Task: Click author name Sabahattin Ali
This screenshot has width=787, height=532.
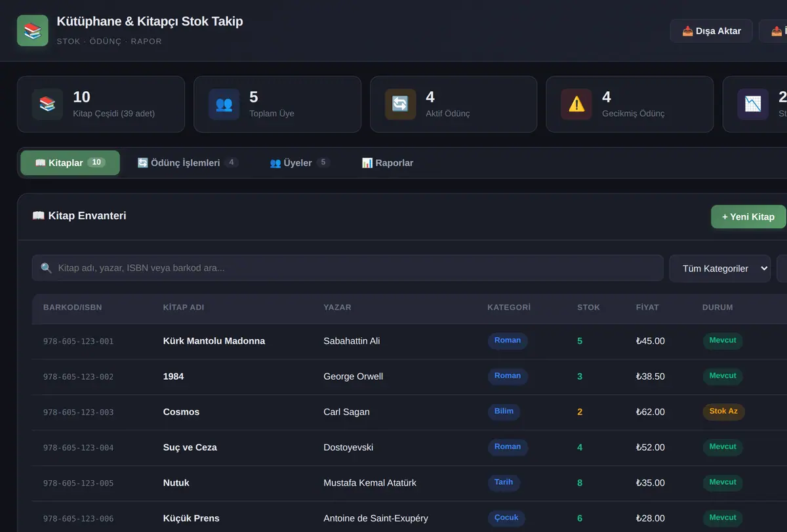Action: point(352,341)
